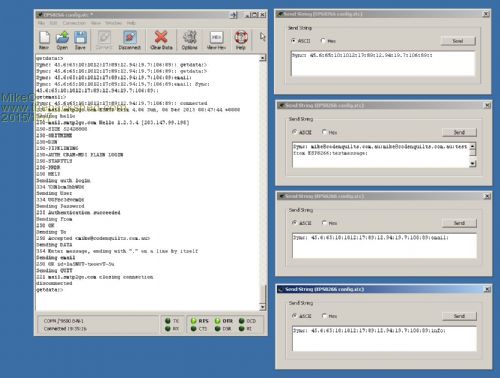Screen dimensions: 500x378
Task: Click the '250-STARTTLS' line in the terminal
Action: click(54, 161)
